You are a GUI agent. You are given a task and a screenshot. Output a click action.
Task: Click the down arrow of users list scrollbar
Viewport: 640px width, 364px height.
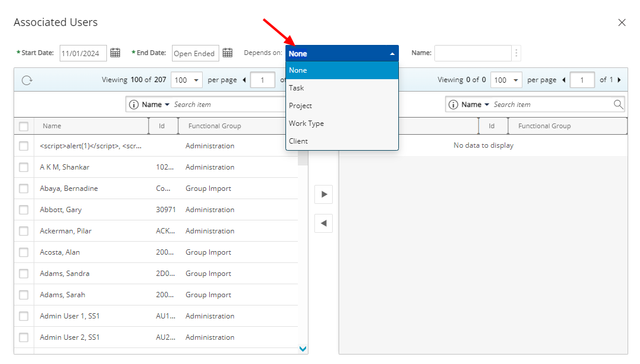point(303,349)
